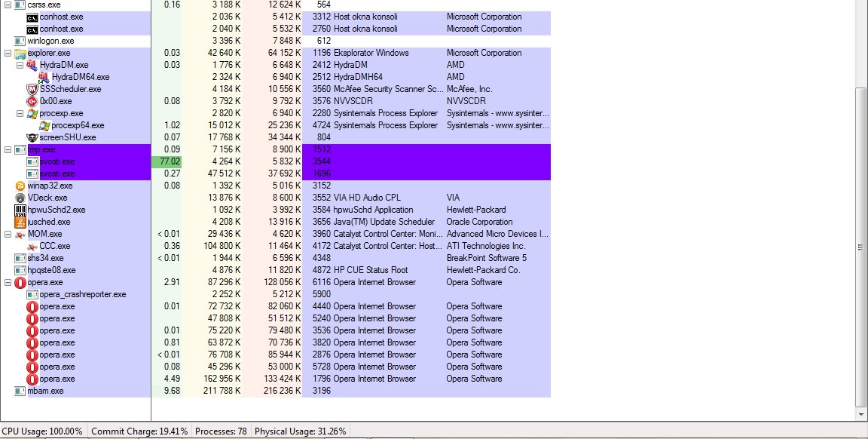The image size is (868, 439).
Task: Select the SSScheduler.exe process name
Action: coord(70,89)
